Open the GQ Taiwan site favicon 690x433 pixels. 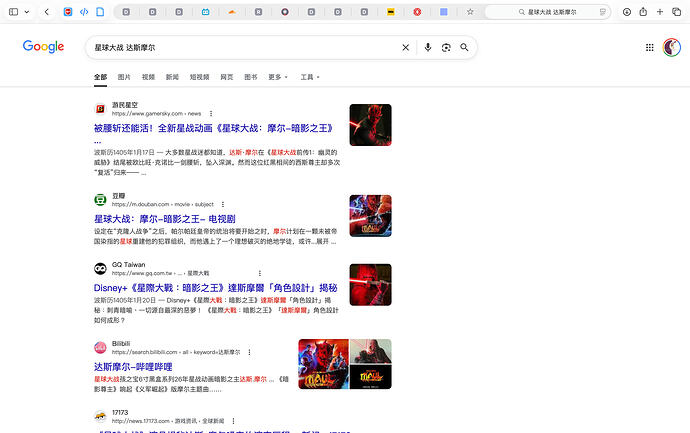click(100, 268)
